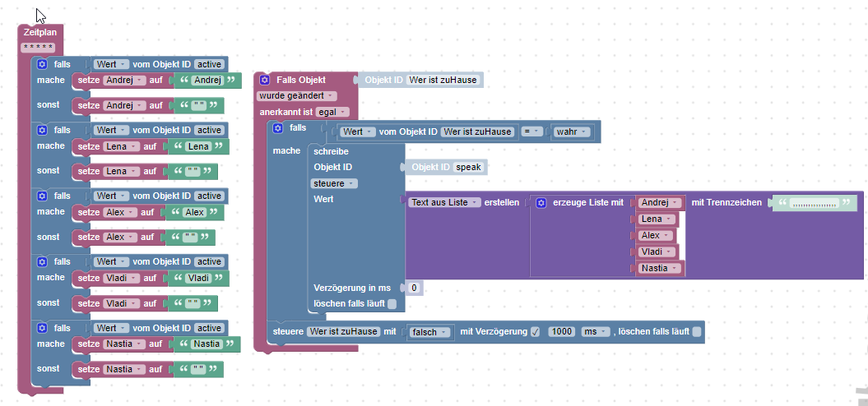Open Wert dropdown in the falls block above setze Andrej

[111, 64]
